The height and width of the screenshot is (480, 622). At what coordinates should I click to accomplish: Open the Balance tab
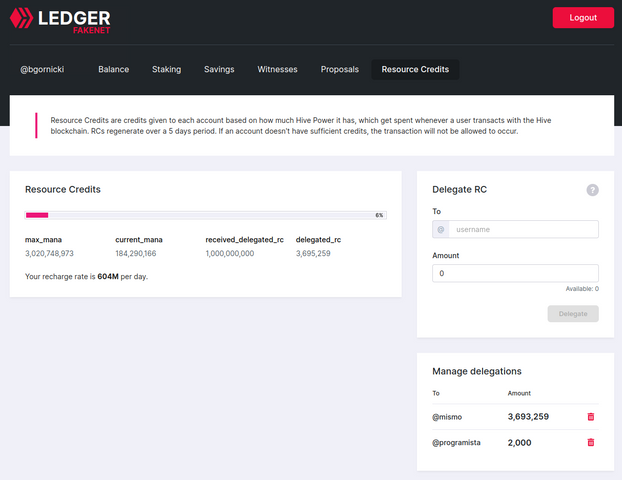pyautogui.click(x=113, y=70)
